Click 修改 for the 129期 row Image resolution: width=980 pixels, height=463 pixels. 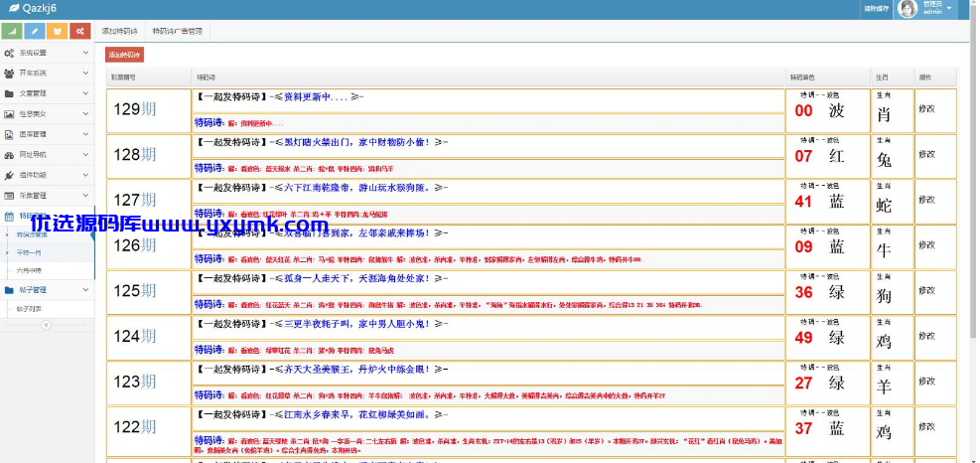pos(926,109)
